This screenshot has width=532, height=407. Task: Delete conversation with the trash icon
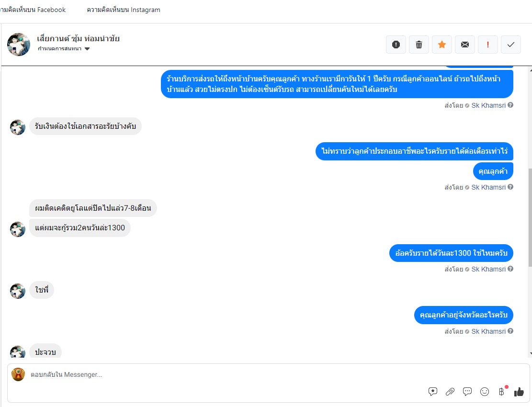point(419,45)
